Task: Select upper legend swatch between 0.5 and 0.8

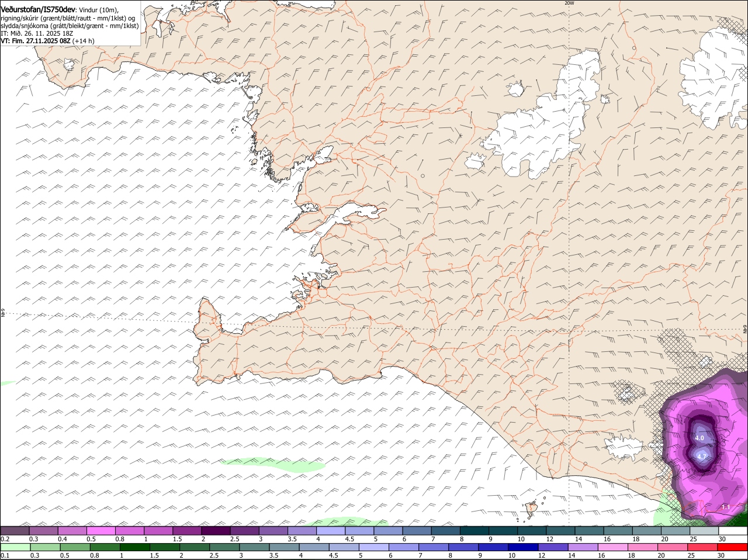Action: (x=101, y=531)
